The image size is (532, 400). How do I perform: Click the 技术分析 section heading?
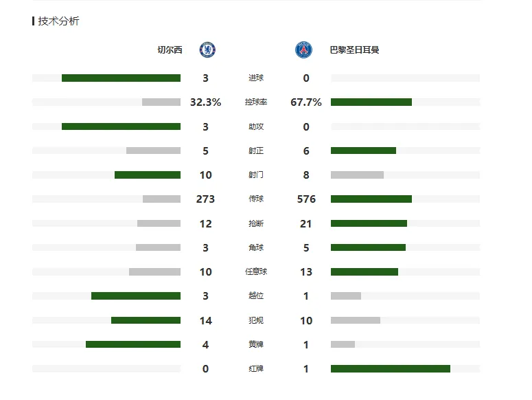pos(59,21)
